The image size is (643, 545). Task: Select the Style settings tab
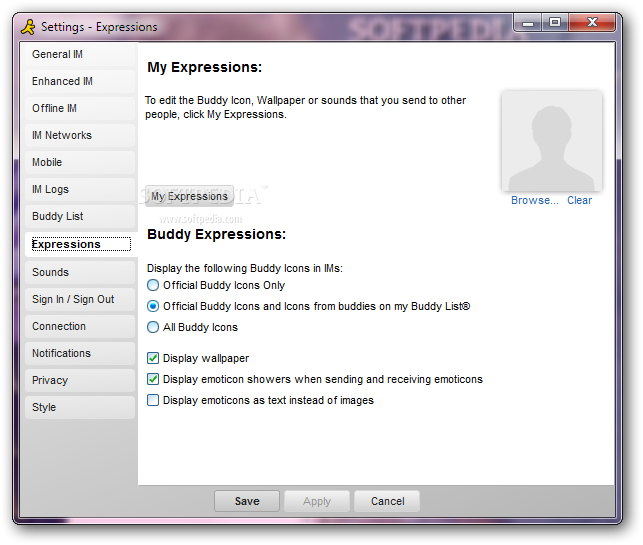coord(80,408)
